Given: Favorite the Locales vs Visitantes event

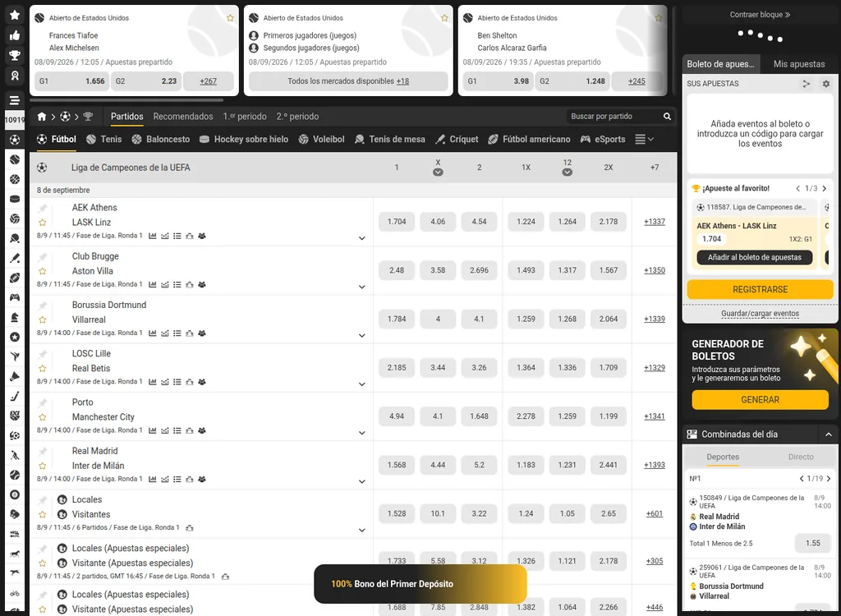Looking at the screenshot, I should coord(43,515).
